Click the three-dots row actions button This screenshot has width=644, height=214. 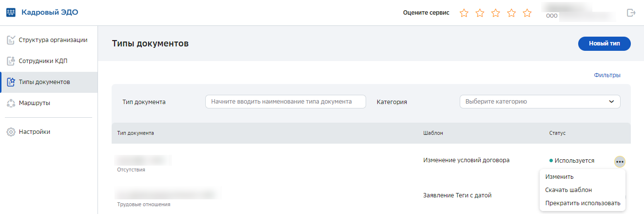pyautogui.click(x=620, y=162)
